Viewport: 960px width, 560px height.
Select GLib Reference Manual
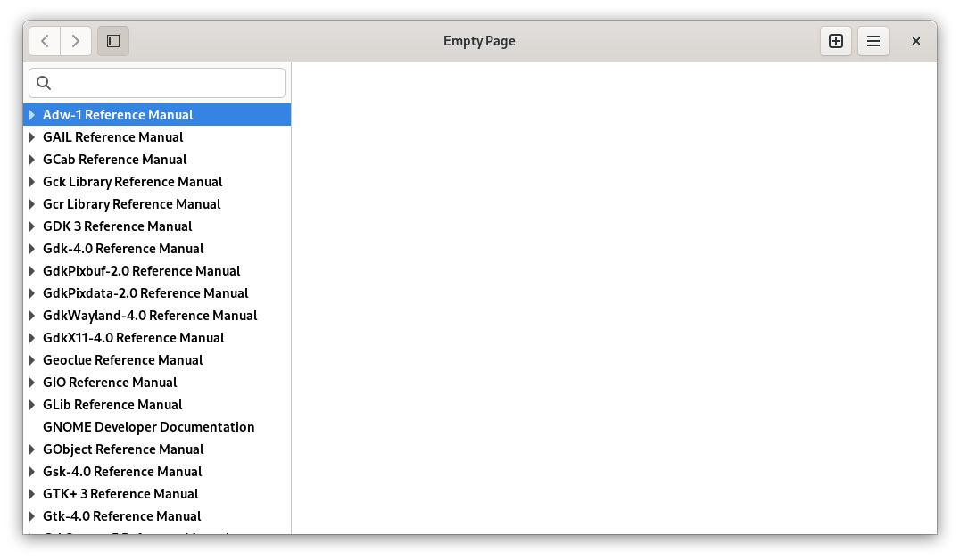pyautogui.click(x=112, y=405)
